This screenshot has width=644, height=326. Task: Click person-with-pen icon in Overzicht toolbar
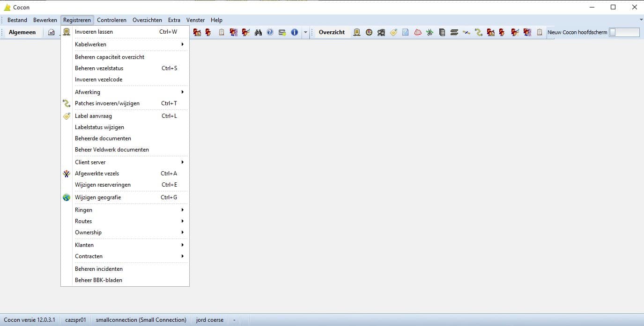515,32
